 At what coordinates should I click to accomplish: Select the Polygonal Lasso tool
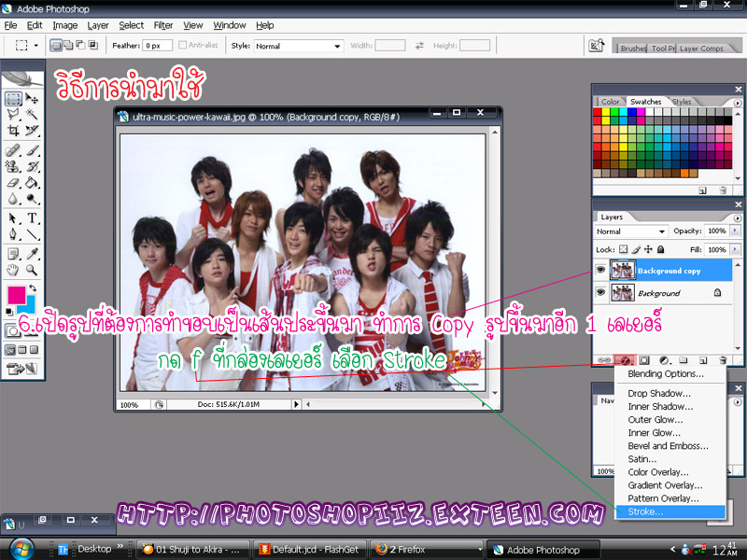point(13,114)
